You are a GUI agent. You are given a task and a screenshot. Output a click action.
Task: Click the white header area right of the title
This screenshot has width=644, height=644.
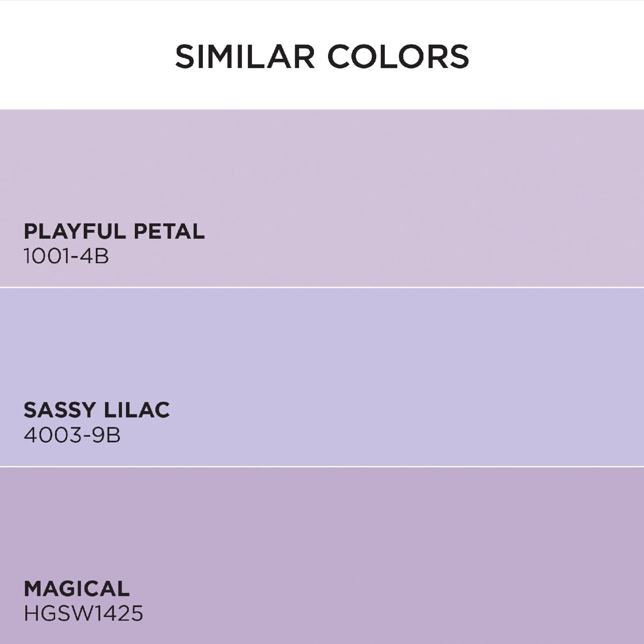click(x=563, y=56)
